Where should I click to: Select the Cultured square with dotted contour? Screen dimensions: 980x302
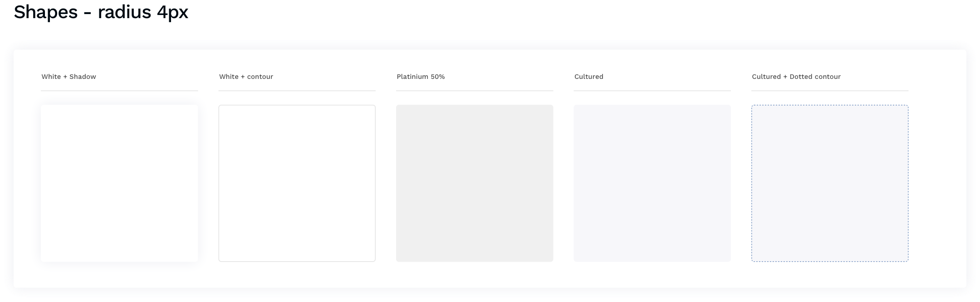[830, 183]
